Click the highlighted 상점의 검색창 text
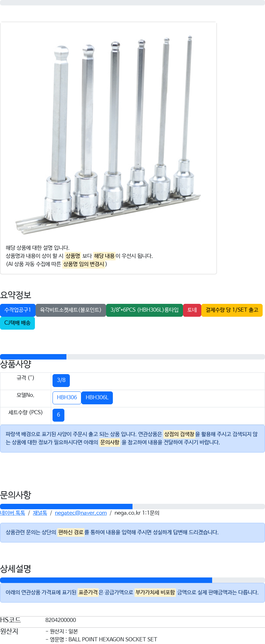The width and height of the screenshot is (265, 644). click(x=179, y=434)
